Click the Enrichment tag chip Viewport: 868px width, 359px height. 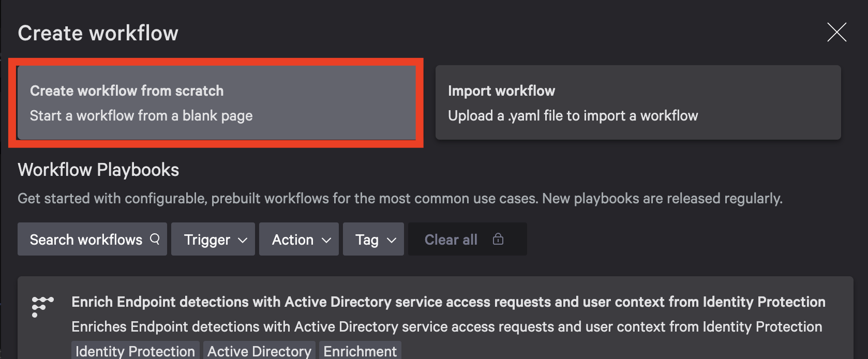[x=360, y=351]
